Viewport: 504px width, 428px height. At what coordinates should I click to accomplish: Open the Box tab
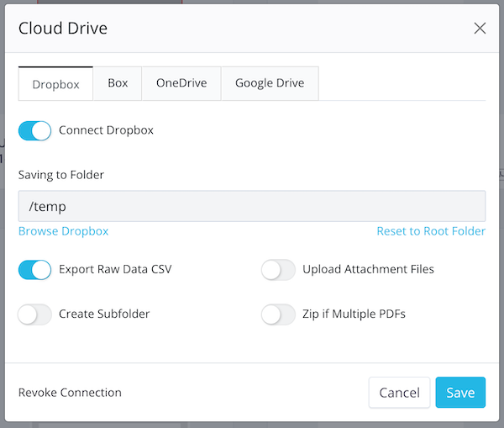coord(118,83)
